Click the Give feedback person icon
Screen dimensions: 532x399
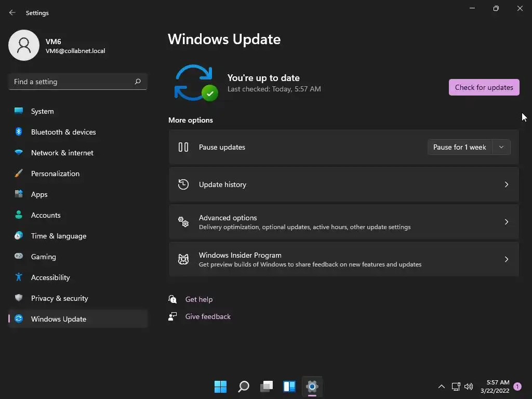coord(172,316)
